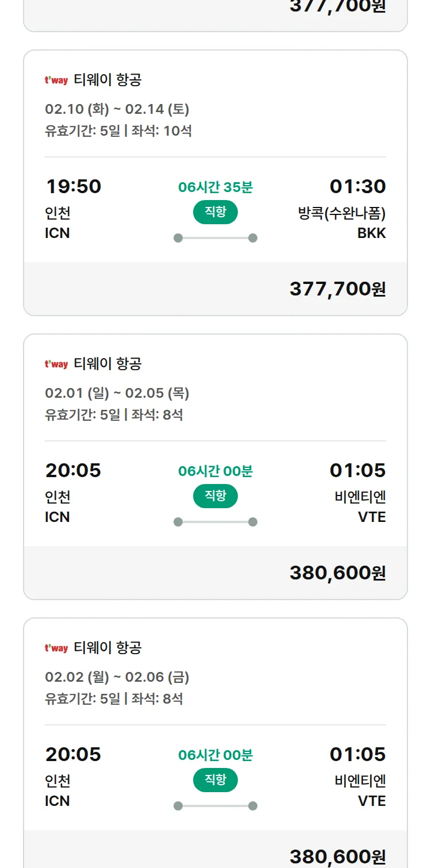Select the 377,700원 price of the Bangkok flight

tap(337, 289)
